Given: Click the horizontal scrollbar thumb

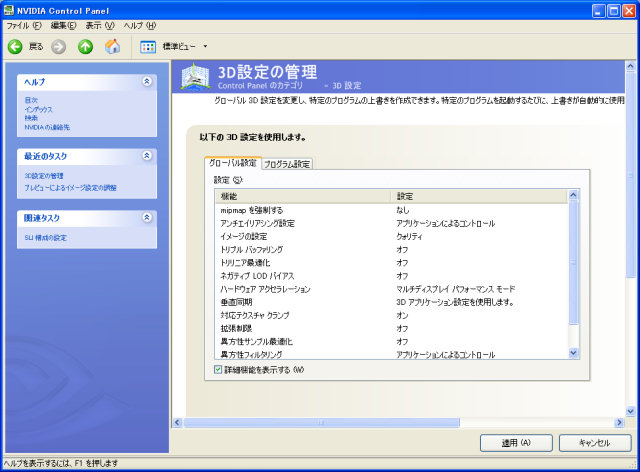Looking at the screenshot, I should 322,422.
